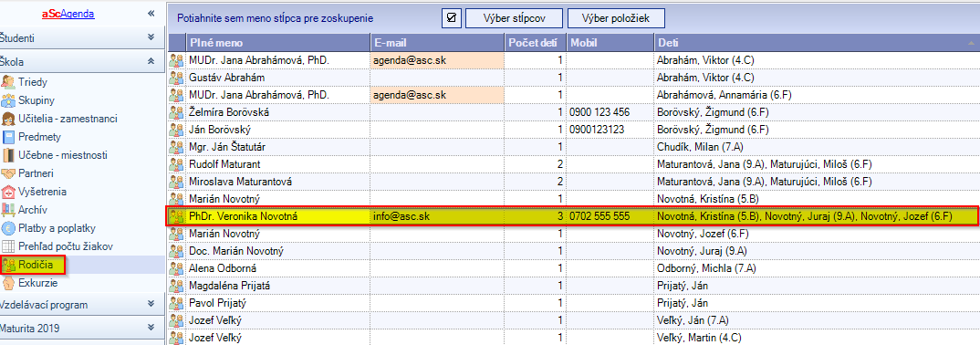
Task: Click the Výber stĺpcov button
Action: coord(515,18)
